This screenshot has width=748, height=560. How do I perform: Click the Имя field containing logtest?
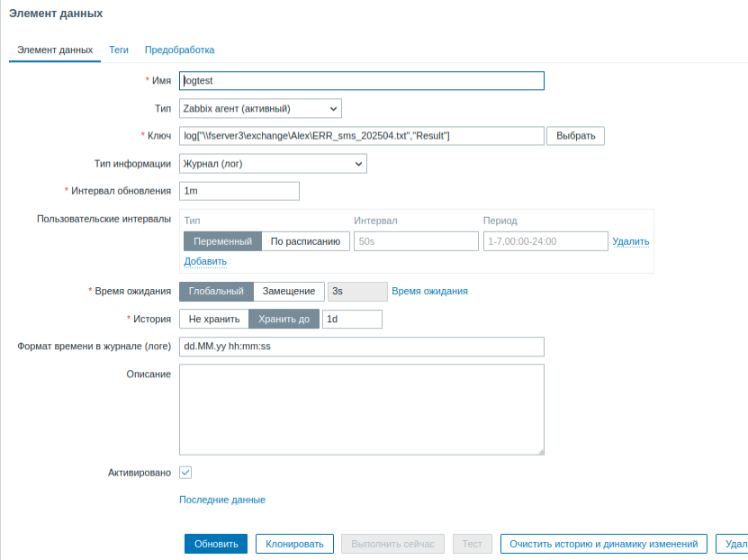[362, 81]
